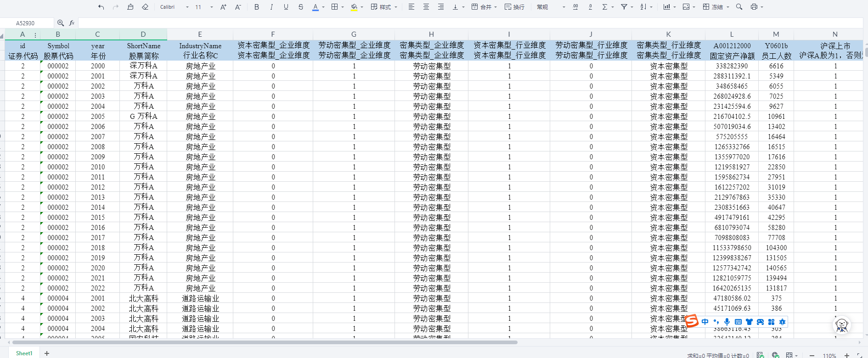Image resolution: width=868 pixels, height=358 pixels.
Task: Click the horizontal scrollbar thumb
Action: 265,342
